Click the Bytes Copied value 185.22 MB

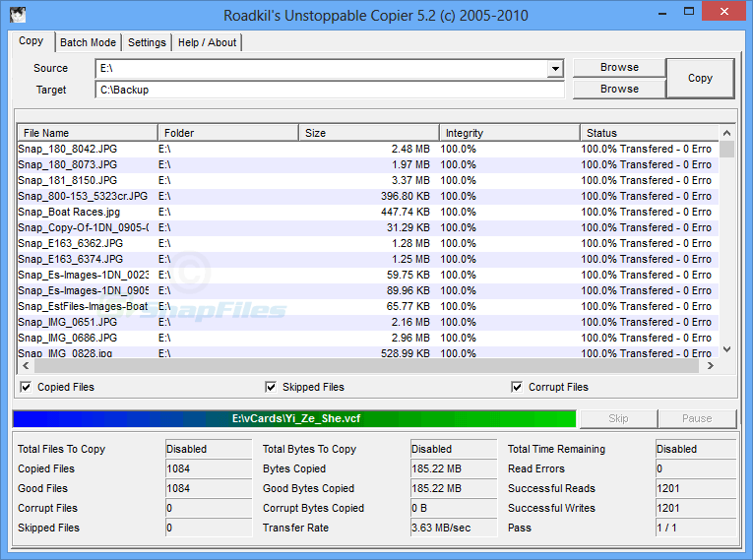[454, 468]
